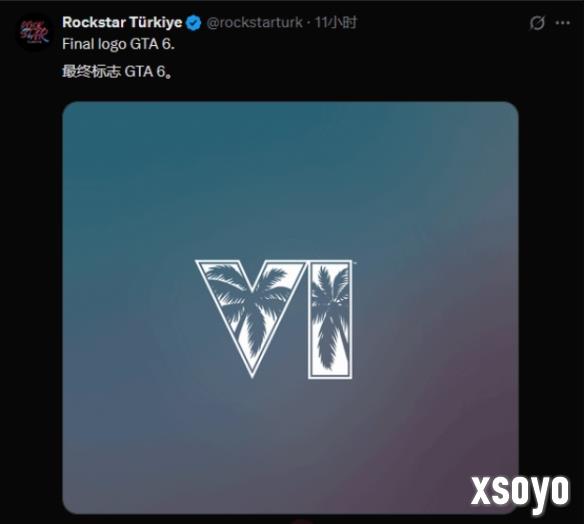The image size is (584, 524).
Task: Click the tiny trademark symbol by logo
Action: click(354, 262)
